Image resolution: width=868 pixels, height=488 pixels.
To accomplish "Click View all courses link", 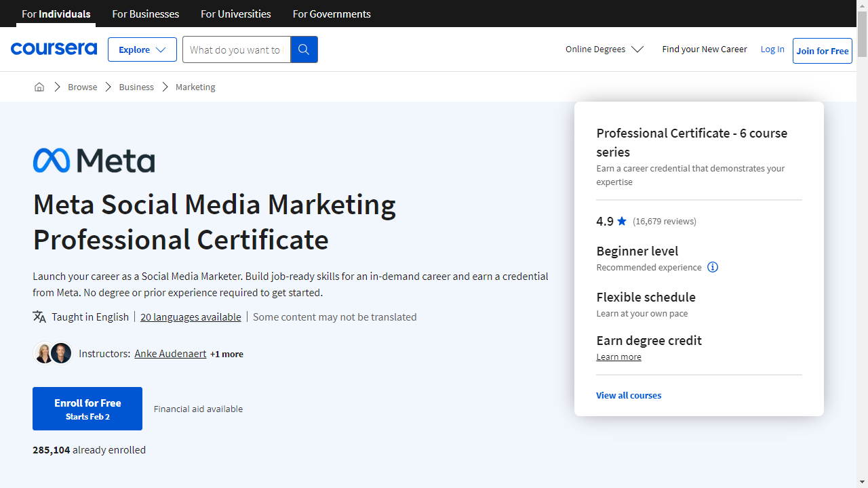I will (x=629, y=395).
